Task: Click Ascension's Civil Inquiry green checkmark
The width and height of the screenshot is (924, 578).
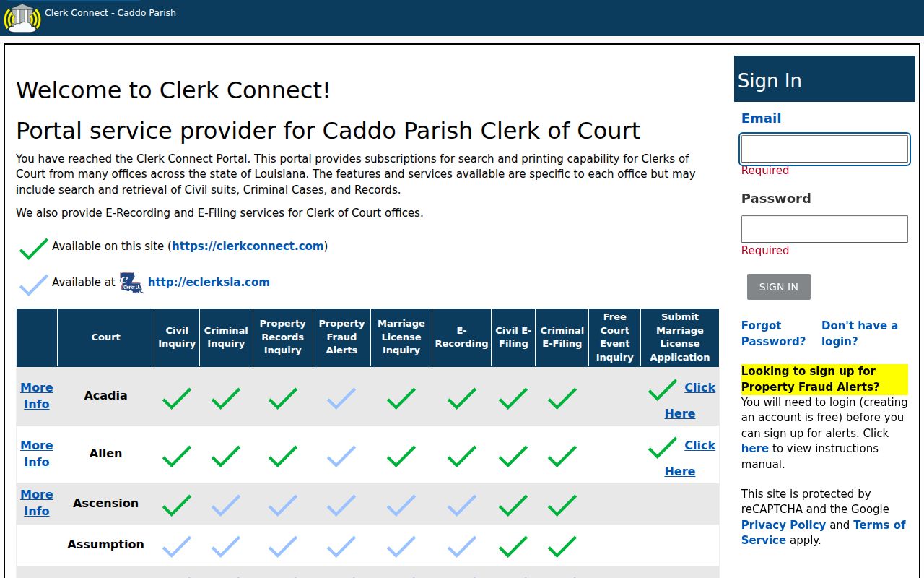Action: pos(177,505)
